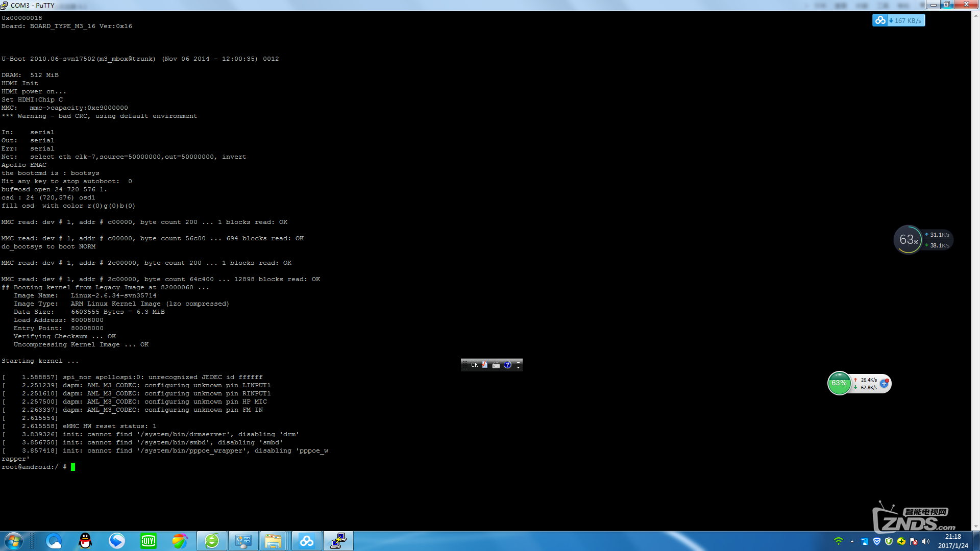The width and height of the screenshot is (980, 551).
Task: Open Tencent PC Manager shield tray icon
Action: (877, 541)
